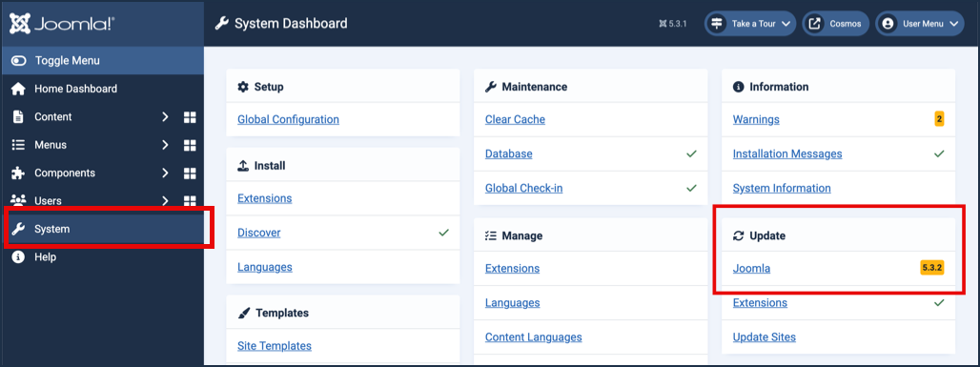The image size is (980, 367).
Task: Click the 5.3.2 update version badge
Action: point(932,268)
